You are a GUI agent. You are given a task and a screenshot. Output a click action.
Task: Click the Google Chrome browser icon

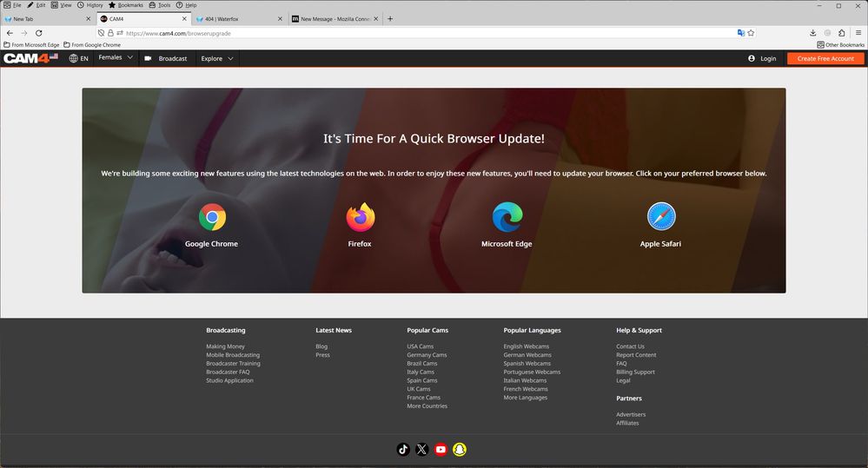pyautogui.click(x=213, y=217)
